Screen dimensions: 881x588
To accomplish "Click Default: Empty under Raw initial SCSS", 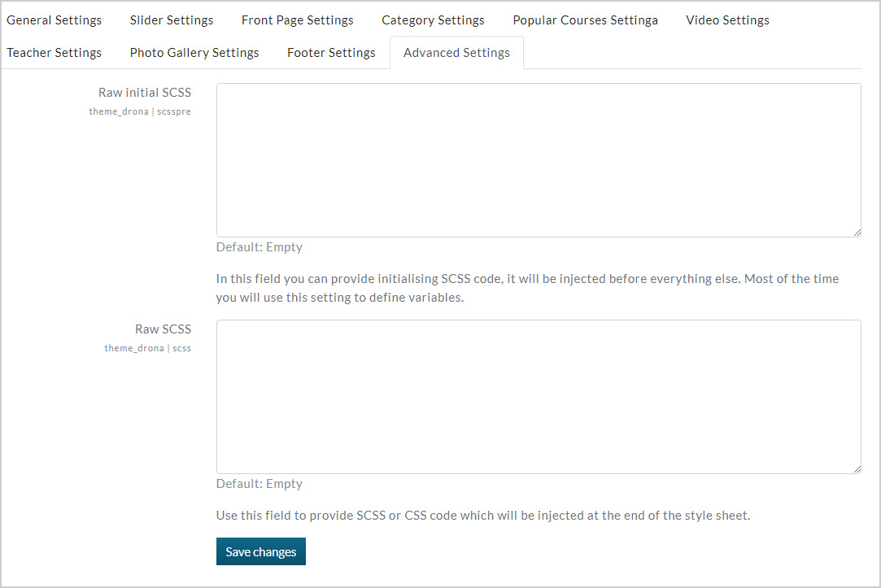I will [259, 247].
